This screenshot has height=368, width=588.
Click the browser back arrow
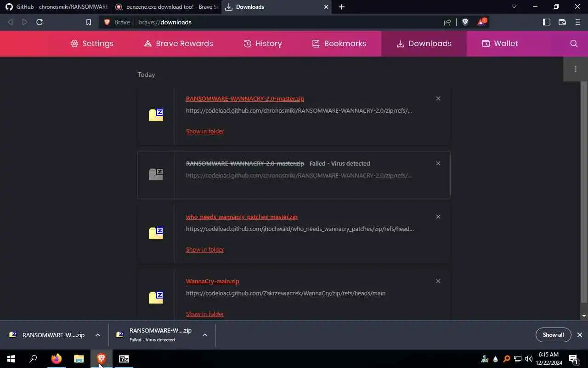(11, 22)
